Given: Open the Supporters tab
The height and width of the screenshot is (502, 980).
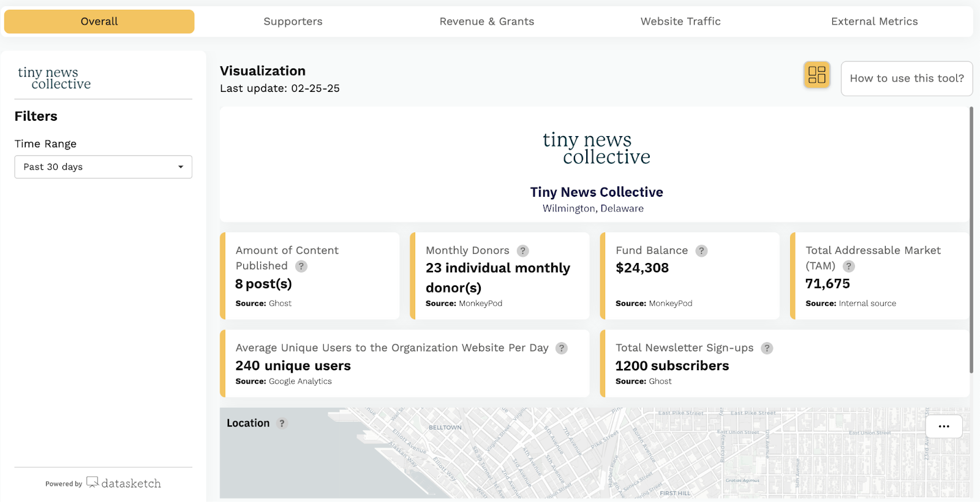Looking at the screenshot, I should click(293, 21).
